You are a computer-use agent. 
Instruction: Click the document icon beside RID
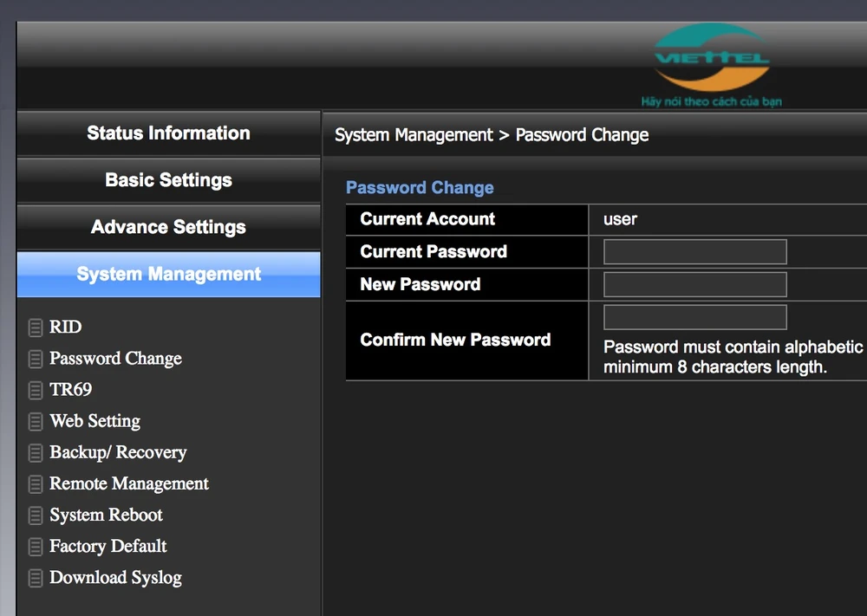pos(36,327)
